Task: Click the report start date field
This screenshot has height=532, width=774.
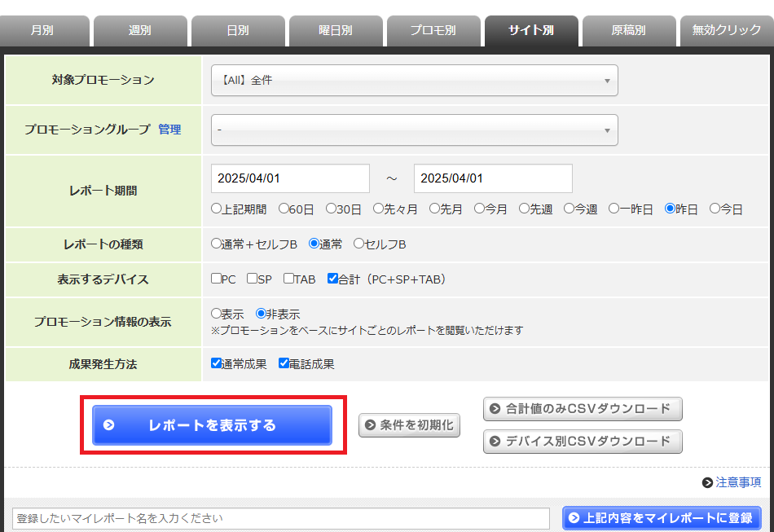Action: [290, 178]
